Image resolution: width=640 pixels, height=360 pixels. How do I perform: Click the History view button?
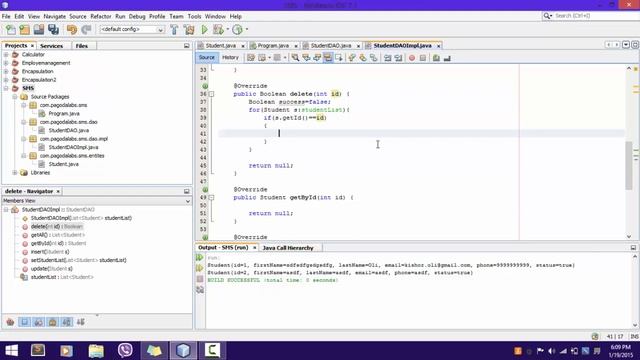tap(230, 58)
